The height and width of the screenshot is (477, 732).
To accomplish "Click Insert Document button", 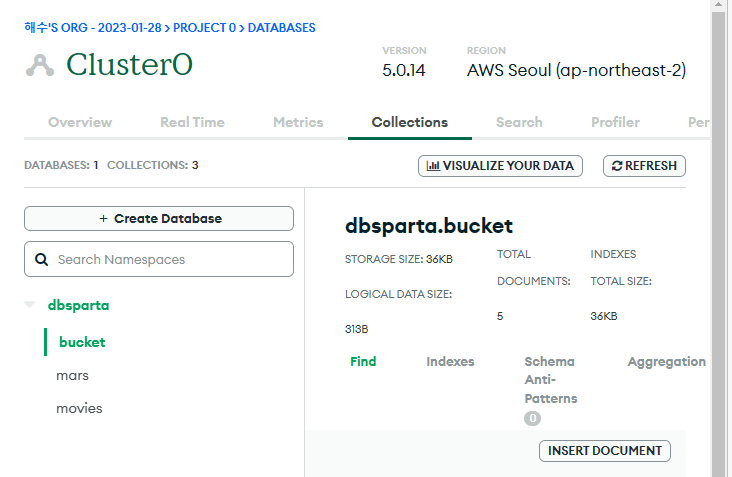I will pyautogui.click(x=605, y=451).
